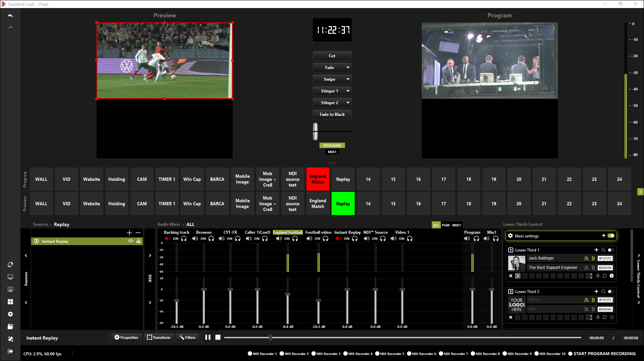
Task: Click the undo arrow icon
Action: point(10,16)
